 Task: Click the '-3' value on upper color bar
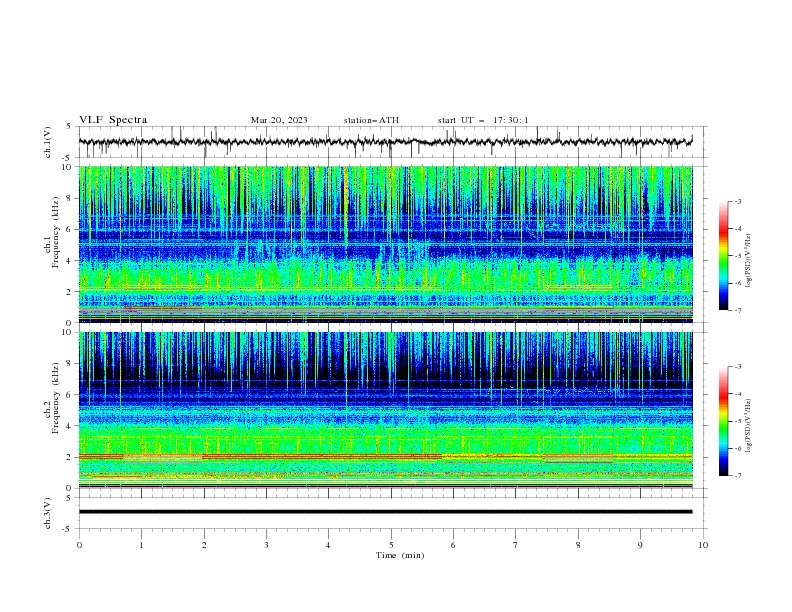(737, 201)
